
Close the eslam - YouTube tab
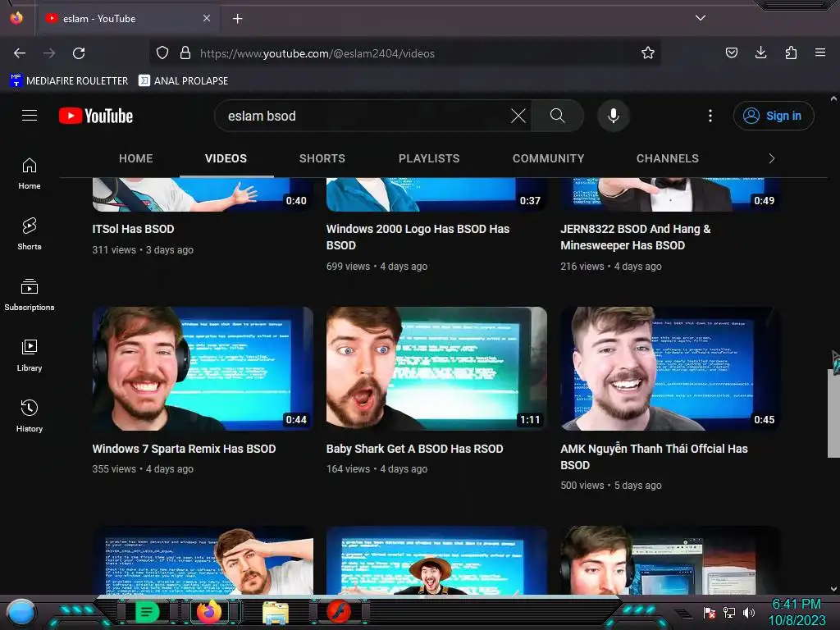click(x=206, y=18)
